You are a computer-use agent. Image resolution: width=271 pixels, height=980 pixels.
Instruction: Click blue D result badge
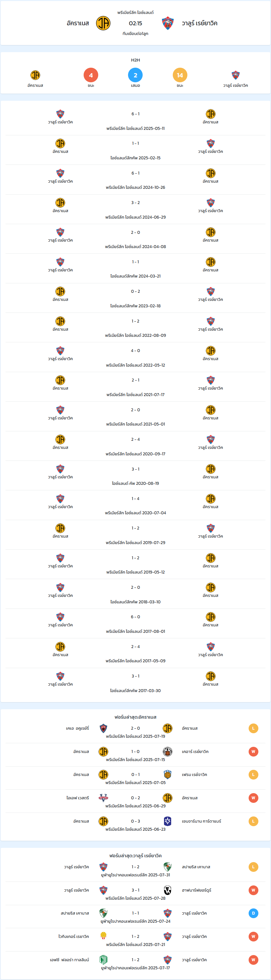pos(253,913)
